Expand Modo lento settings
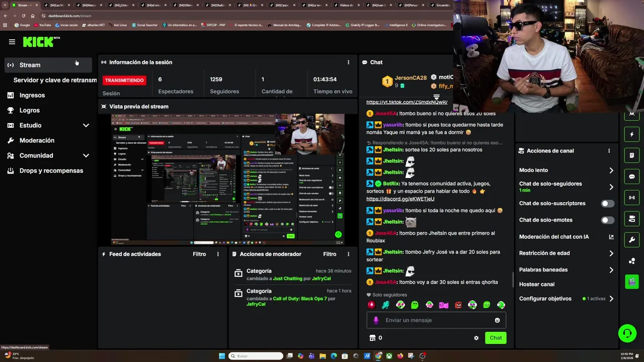Viewport: 644px width, 362px height. (x=611, y=170)
